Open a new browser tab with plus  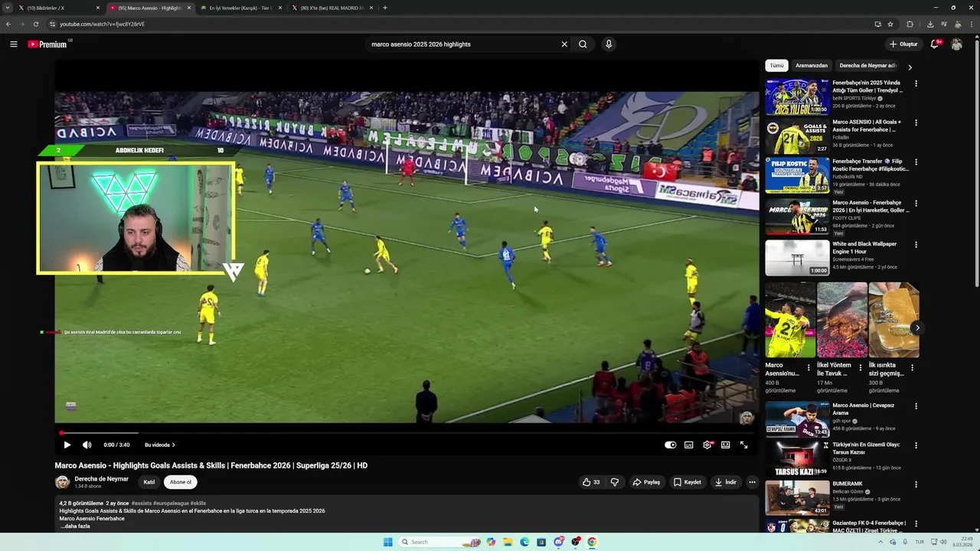click(384, 8)
